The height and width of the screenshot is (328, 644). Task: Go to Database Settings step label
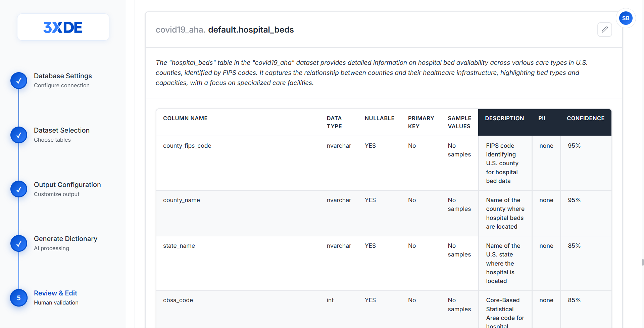pyautogui.click(x=63, y=76)
